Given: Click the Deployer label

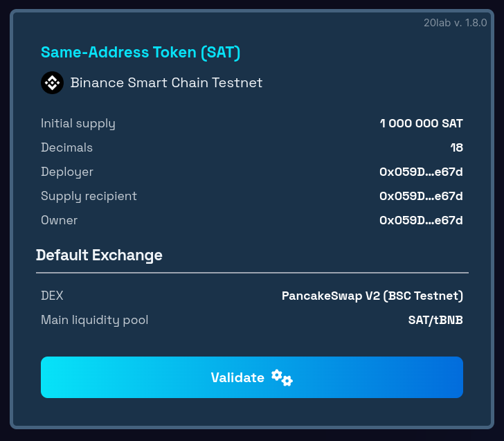Looking at the screenshot, I should [x=67, y=172].
